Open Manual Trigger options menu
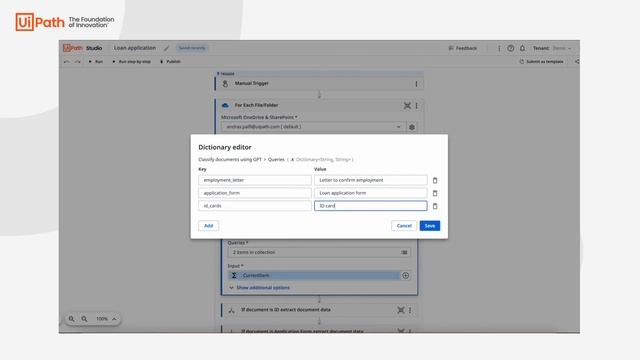640x360 pixels. [416, 84]
